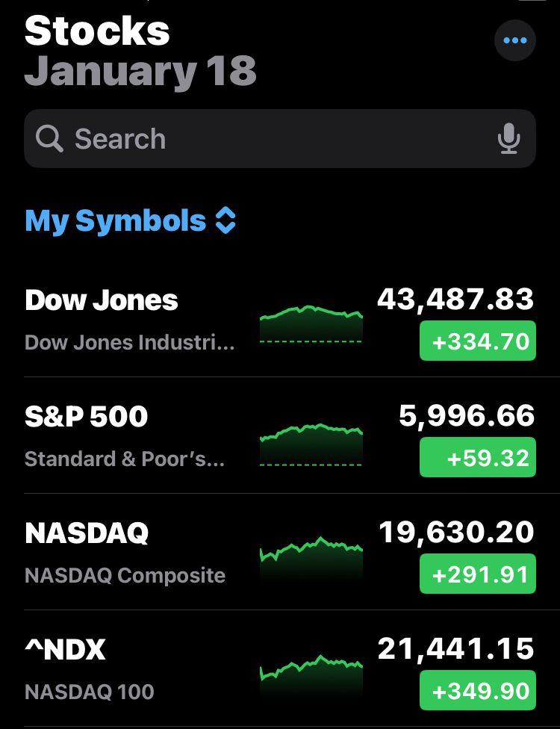
Task: Select the NASDAQ symbol name
Action: click(x=87, y=533)
